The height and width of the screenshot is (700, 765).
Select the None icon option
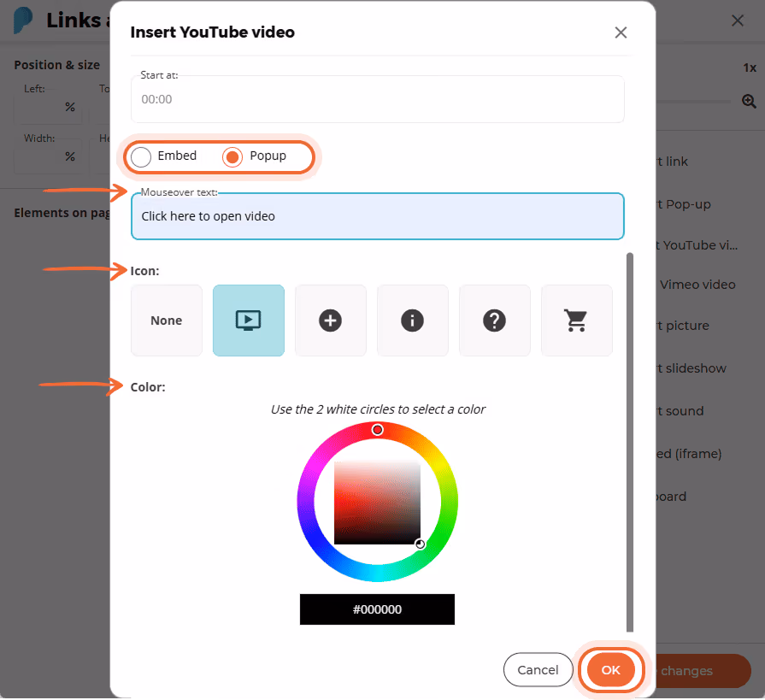(x=167, y=321)
